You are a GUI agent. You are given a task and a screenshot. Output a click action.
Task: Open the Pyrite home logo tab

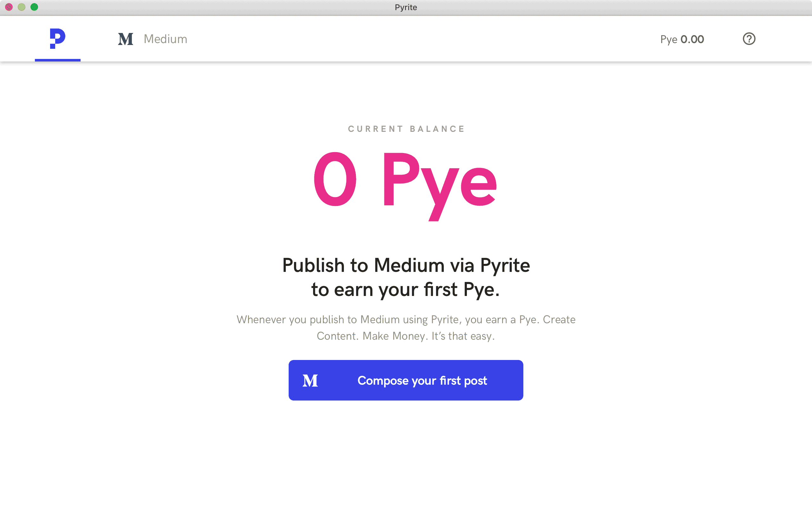click(57, 38)
